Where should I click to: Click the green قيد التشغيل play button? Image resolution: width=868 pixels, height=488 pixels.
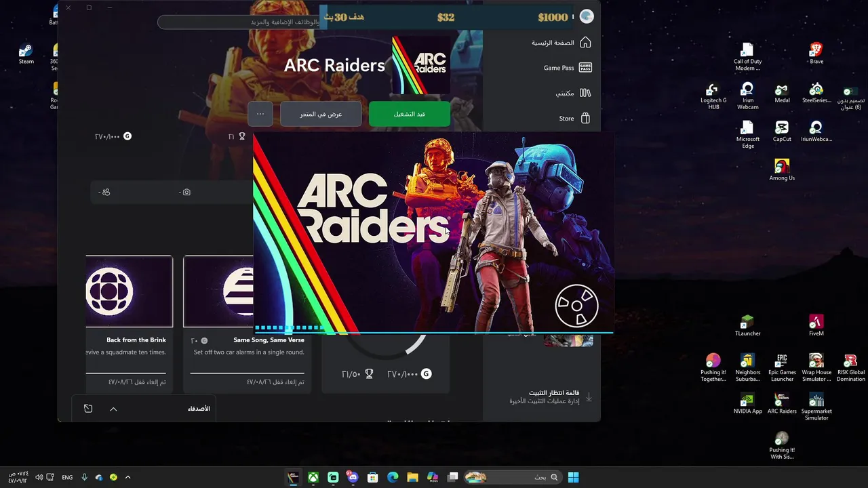[x=410, y=114]
